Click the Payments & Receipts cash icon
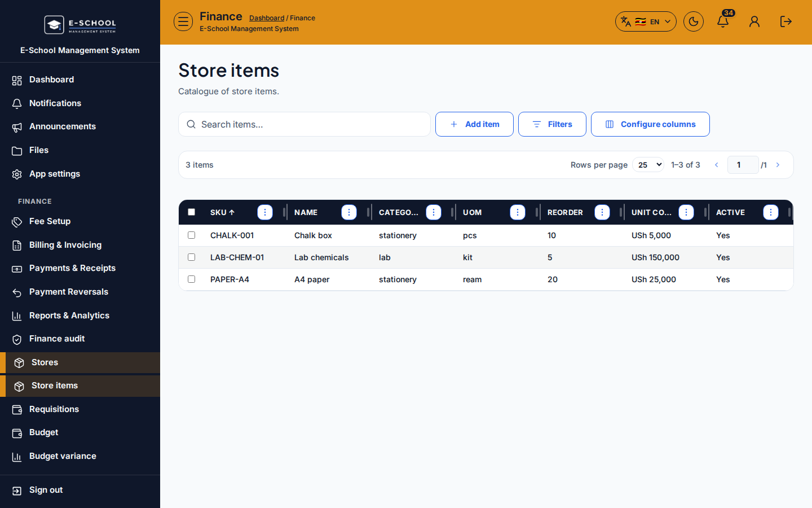Viewport: 812px width, 508px height. (17, 269)
